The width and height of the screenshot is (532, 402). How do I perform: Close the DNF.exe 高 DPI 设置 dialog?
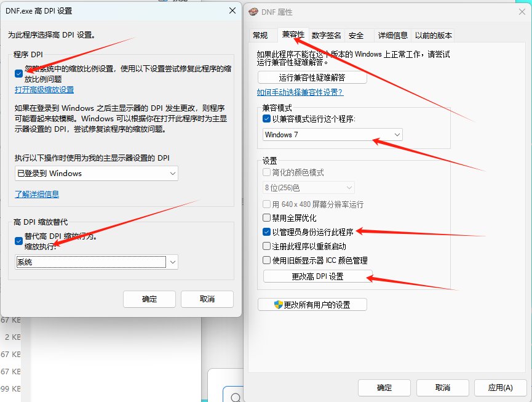coord(232,10)
